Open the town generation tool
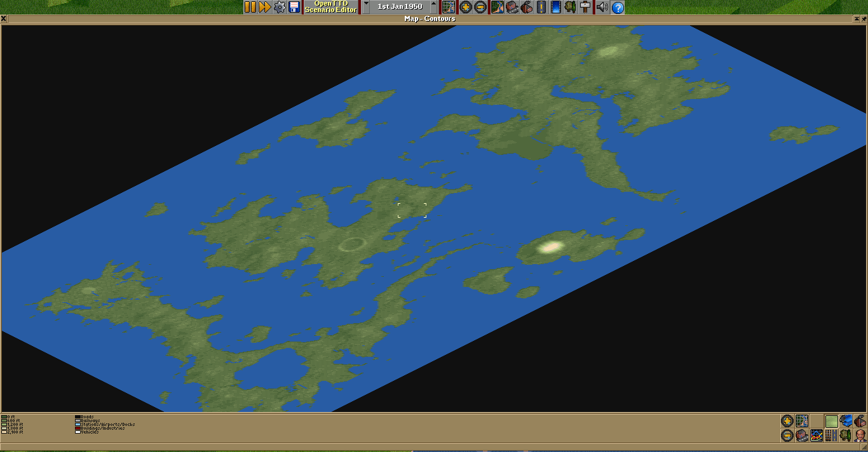This screenshot has width=868, height=452. pyautogui.click(x=512, y=7)
